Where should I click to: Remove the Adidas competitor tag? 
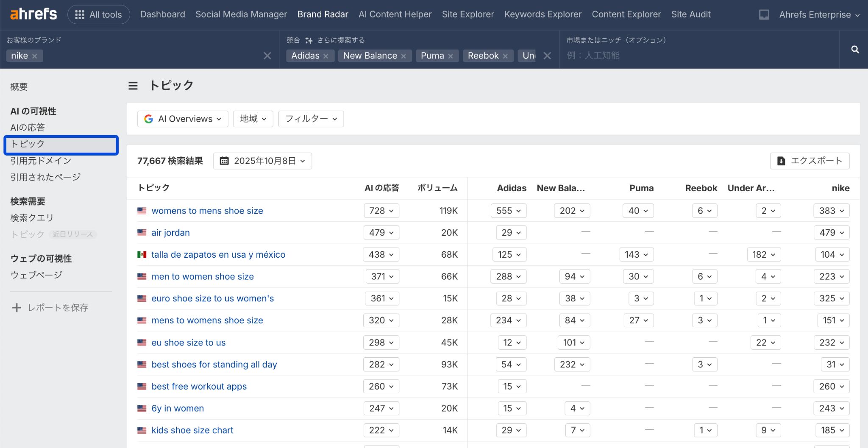[x=325, y=56]
